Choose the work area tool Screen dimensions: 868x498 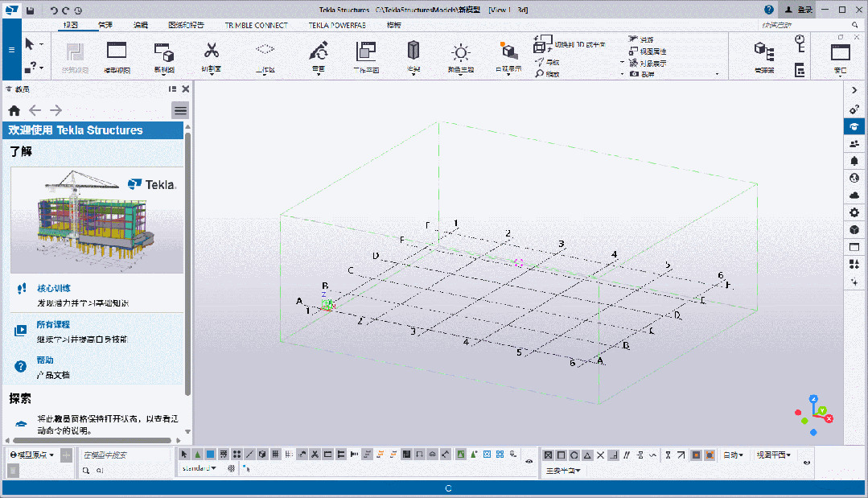point(265,57)
